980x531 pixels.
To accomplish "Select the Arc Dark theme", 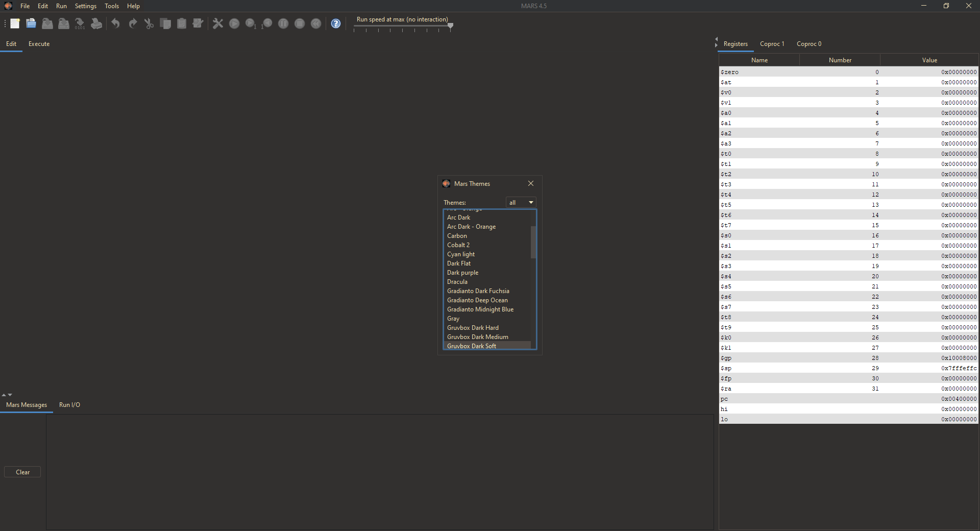I will coord(487,218).
